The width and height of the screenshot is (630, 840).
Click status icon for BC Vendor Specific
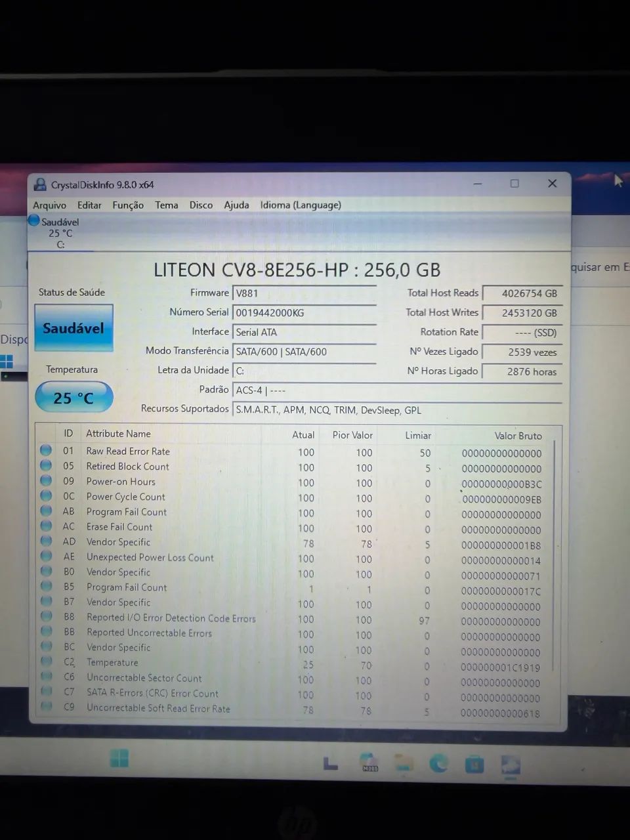[46, 646]
